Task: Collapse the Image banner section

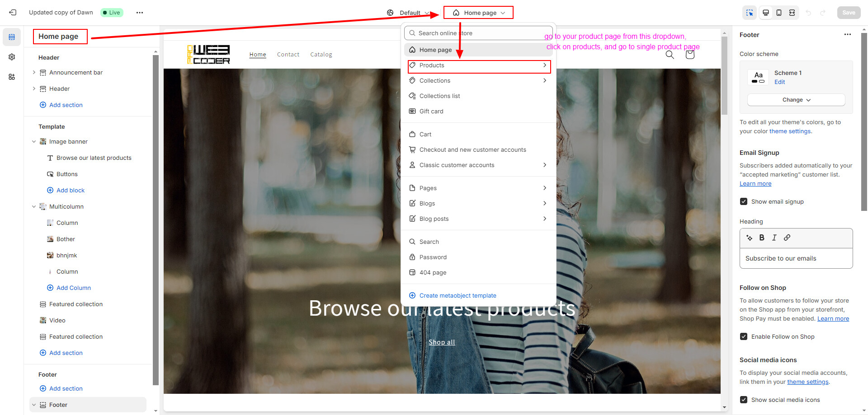Action: click(34, 141)
